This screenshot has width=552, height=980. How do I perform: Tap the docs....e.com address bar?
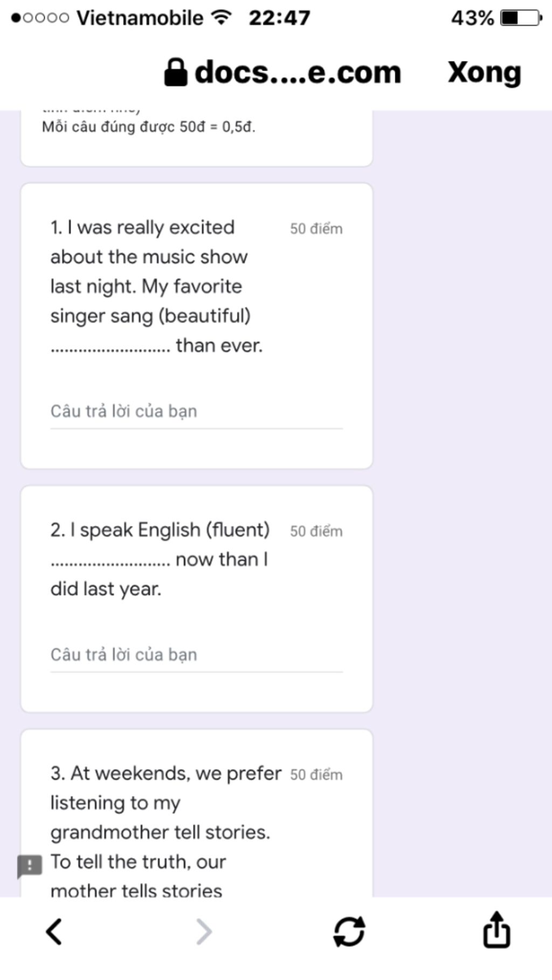pos(282,72)
